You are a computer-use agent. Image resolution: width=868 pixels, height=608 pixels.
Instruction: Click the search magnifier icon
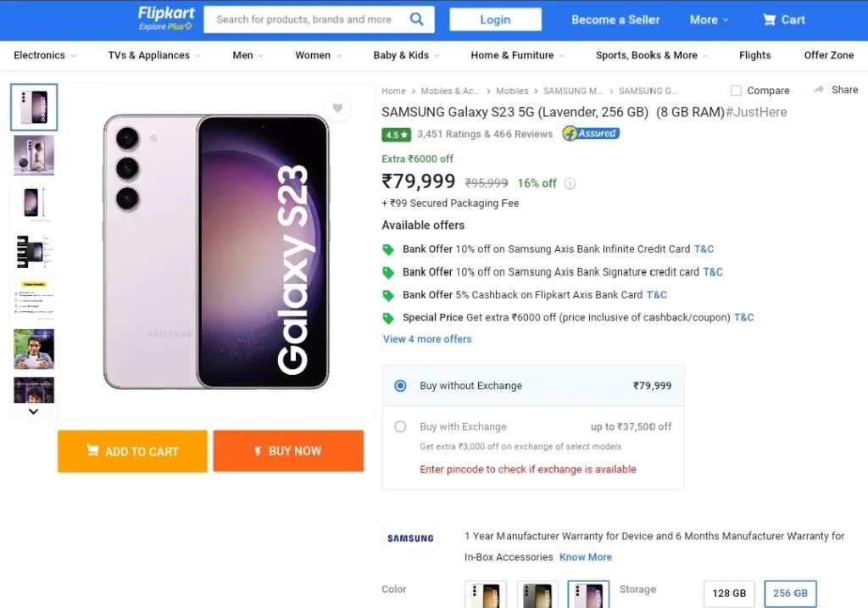(416, 20)
